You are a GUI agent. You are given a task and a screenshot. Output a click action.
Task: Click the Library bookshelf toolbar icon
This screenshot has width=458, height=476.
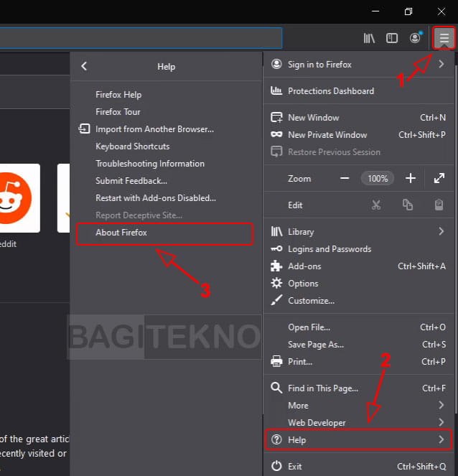tap(369, 39)
